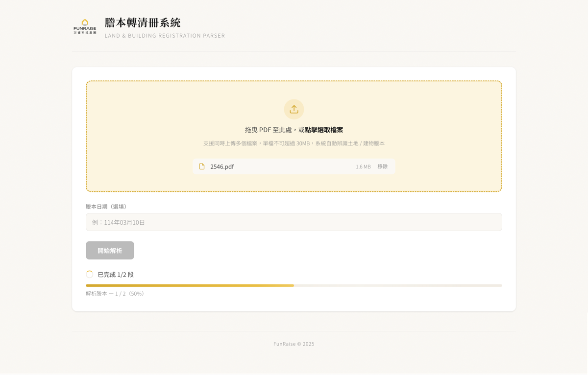Image resolution: width=588 pixels, height=375 pixels.
Task: Click the FunRaise logo in the header
Action: [85, 26]
